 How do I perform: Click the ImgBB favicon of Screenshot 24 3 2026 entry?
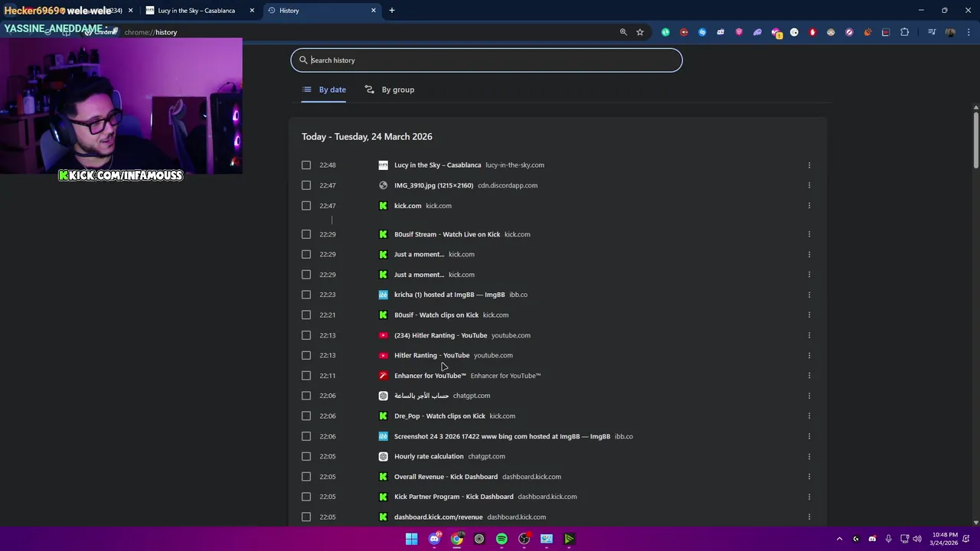pyautogui.click(x=384, y=436)
